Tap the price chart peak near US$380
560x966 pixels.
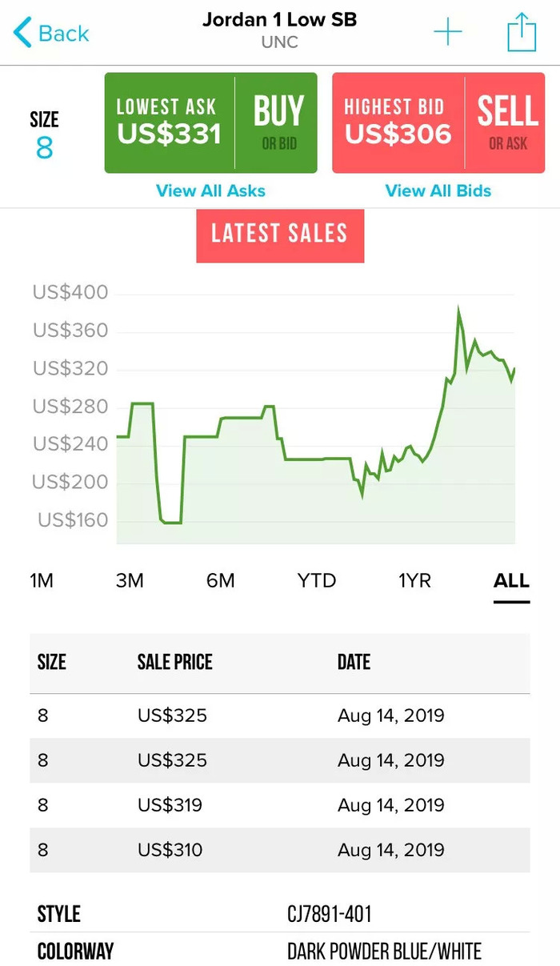459,309
